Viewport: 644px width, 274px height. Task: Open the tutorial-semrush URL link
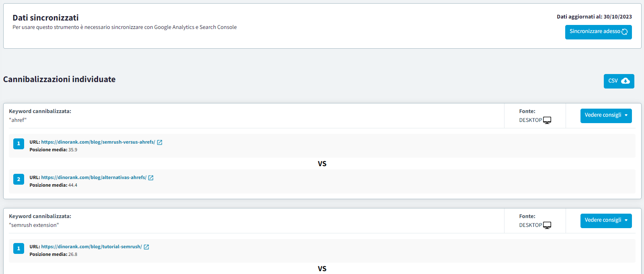click(91, 247)
